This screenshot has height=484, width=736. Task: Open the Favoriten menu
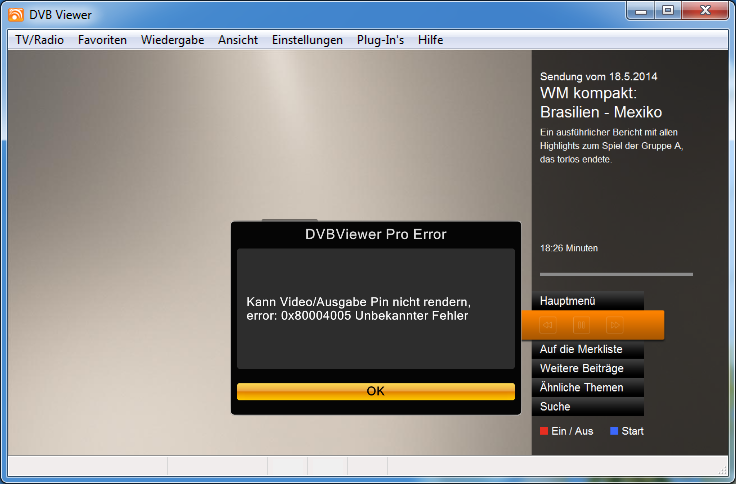tap(102, 40)
